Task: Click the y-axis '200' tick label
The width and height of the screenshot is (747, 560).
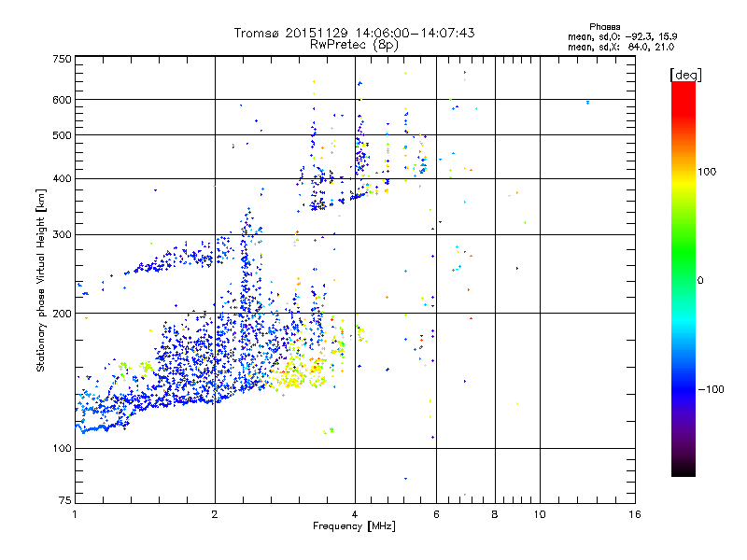Action: pyautogui.click(x=62, y=314)
